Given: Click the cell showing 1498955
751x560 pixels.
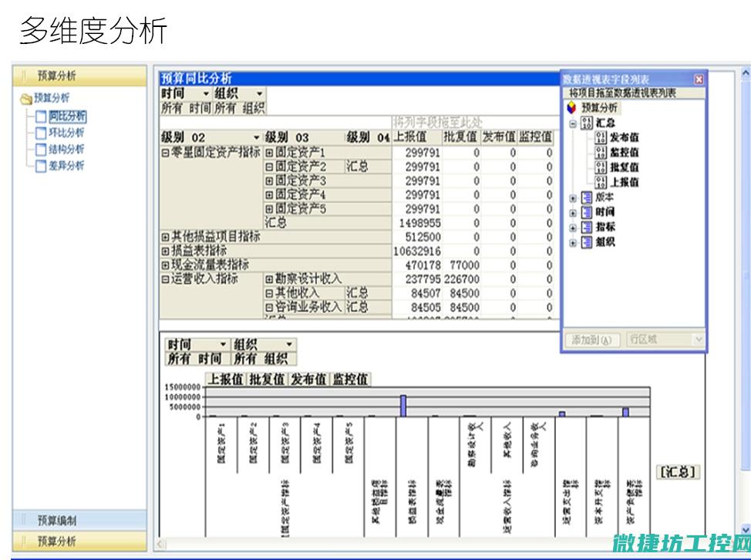Looking at the screenshot, I should click(x=416, y=223).
